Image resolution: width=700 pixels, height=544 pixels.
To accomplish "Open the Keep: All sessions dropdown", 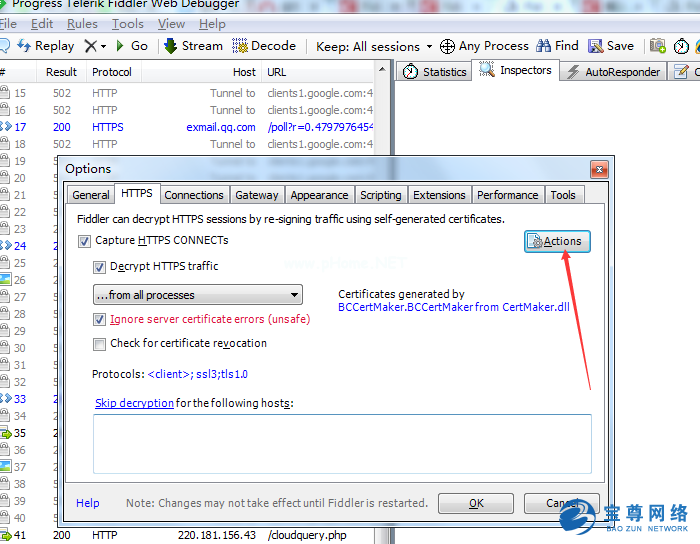I will point(374,46).
